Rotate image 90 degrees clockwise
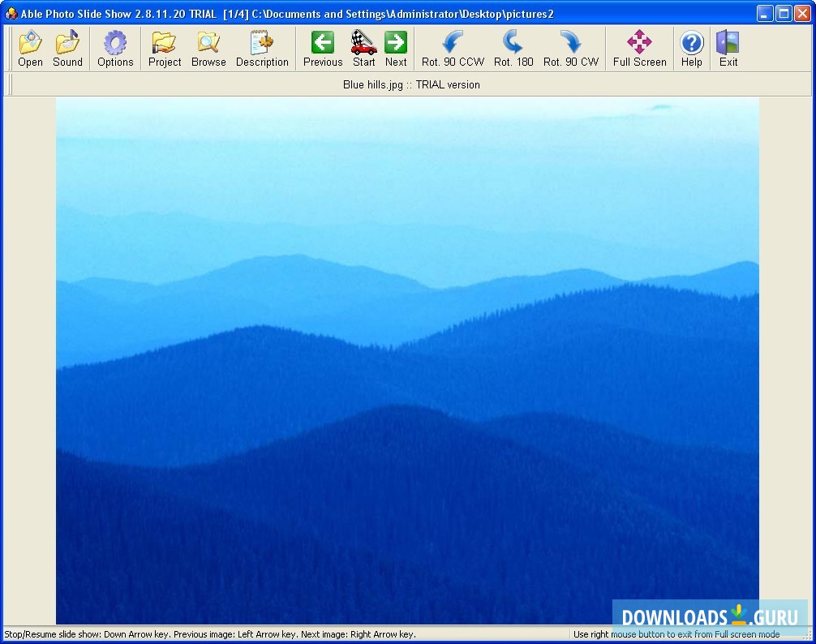The height and width of the screenshot is (644, 816). coord(570,47)
